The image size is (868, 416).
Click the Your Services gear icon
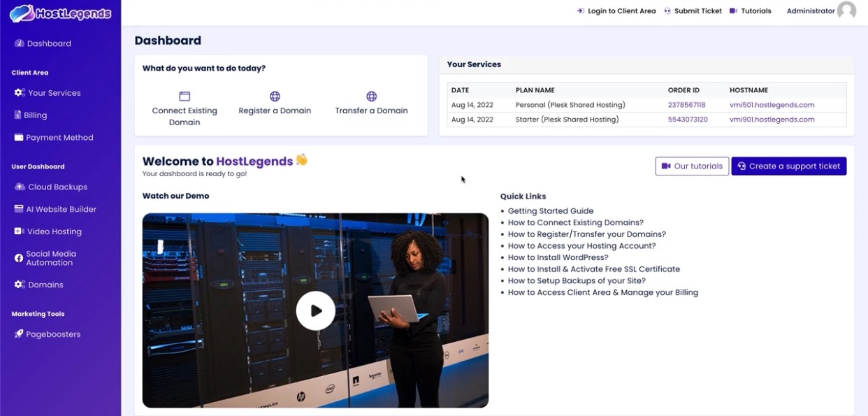[20, 92]
